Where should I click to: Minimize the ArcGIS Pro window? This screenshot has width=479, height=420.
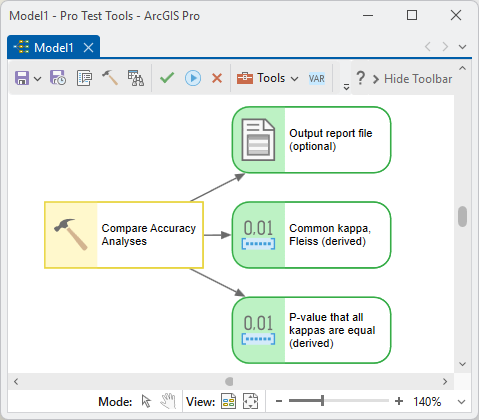click(368, 15)
